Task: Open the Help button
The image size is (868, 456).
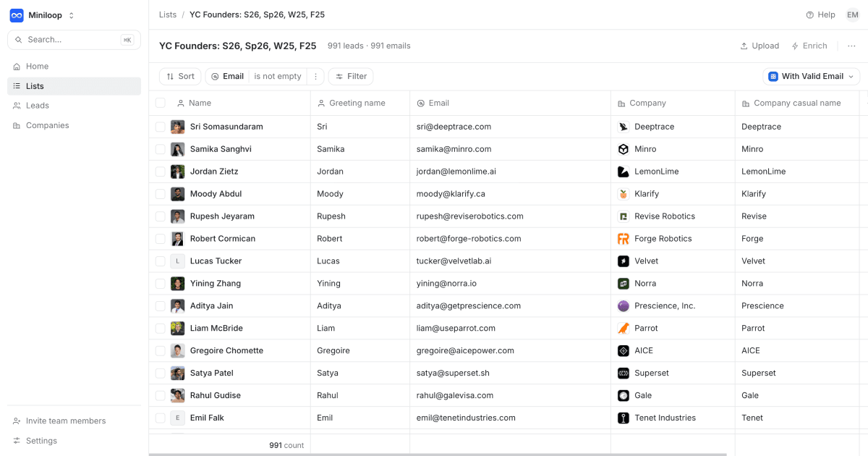Action: click(x=821, y=14)
